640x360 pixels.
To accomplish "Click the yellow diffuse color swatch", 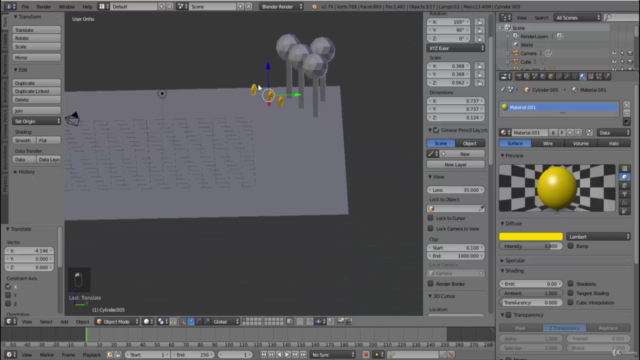I will (x=531, y=237).
